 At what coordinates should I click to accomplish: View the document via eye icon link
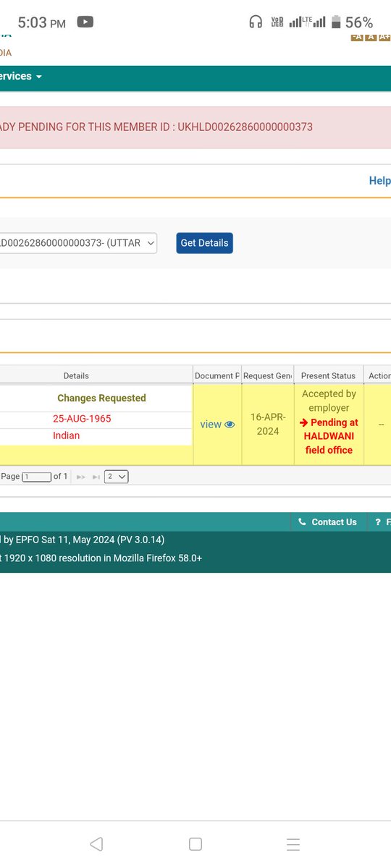pyautogui.click(x=217, y=425)
